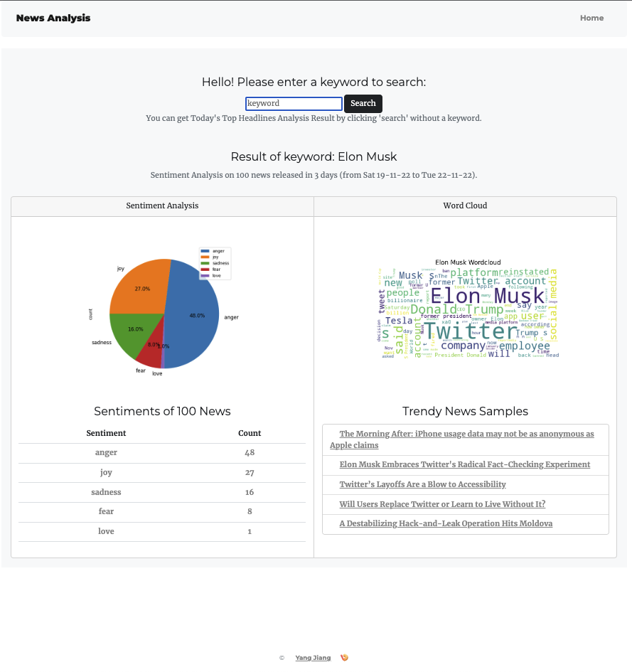Screen dimensions: 632x672
Task: Click the Sentiment Analysis panel header
Action: 162,206
